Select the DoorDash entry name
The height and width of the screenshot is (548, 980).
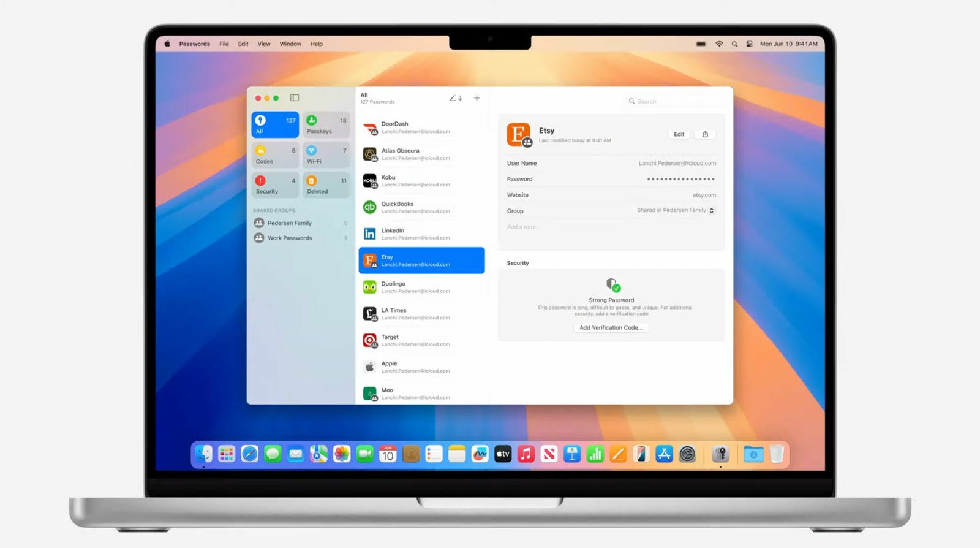(394, 124)
